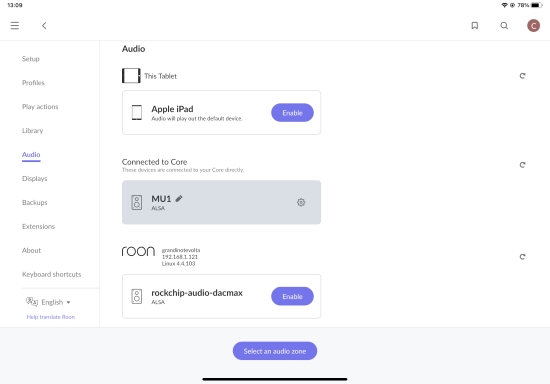Screen dimensions: 550x384
Task: Open the Extensions settings section
Action: coord(38,227)
